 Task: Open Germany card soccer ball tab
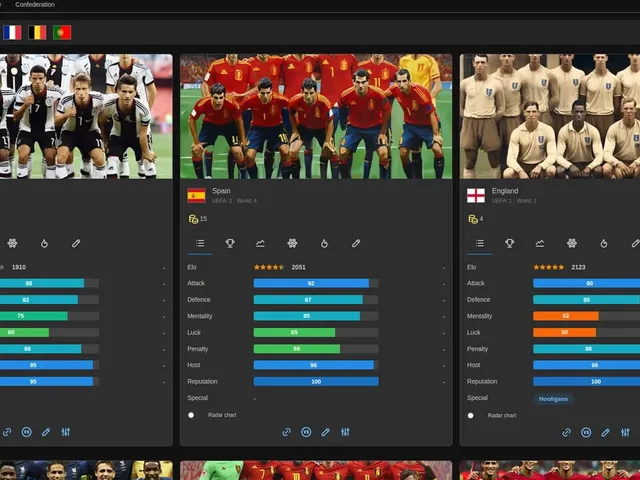[x=12, y=243]
